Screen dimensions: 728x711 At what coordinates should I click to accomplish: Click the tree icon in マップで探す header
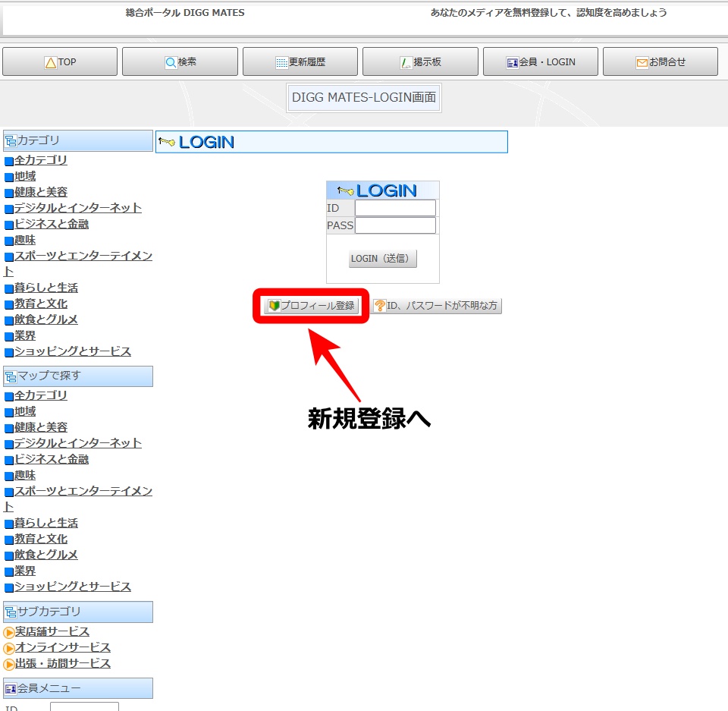pos(11,376)
